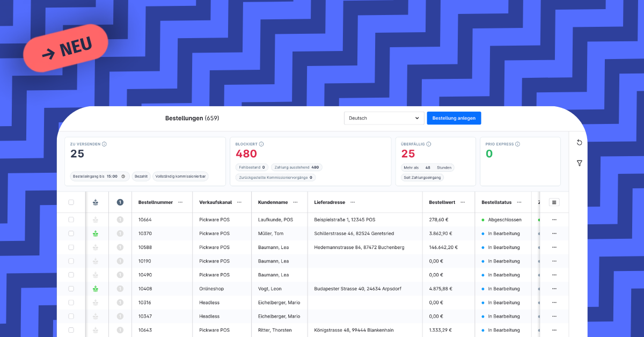Viewport: 644px width, 337px height.
Task: Click customer name Vogt, Leon
Action: pyautogui.click(x=270, y=289)
